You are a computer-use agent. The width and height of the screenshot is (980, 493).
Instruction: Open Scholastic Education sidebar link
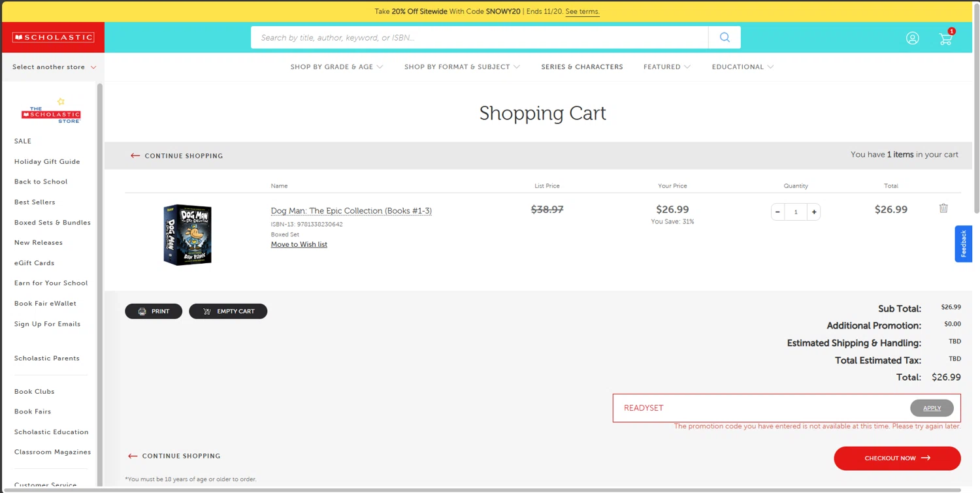pos(51,432)
